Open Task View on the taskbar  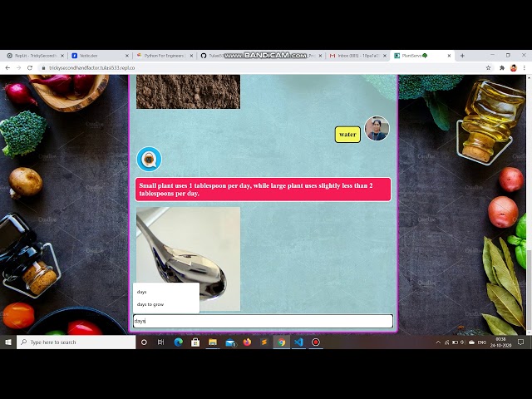160,342
